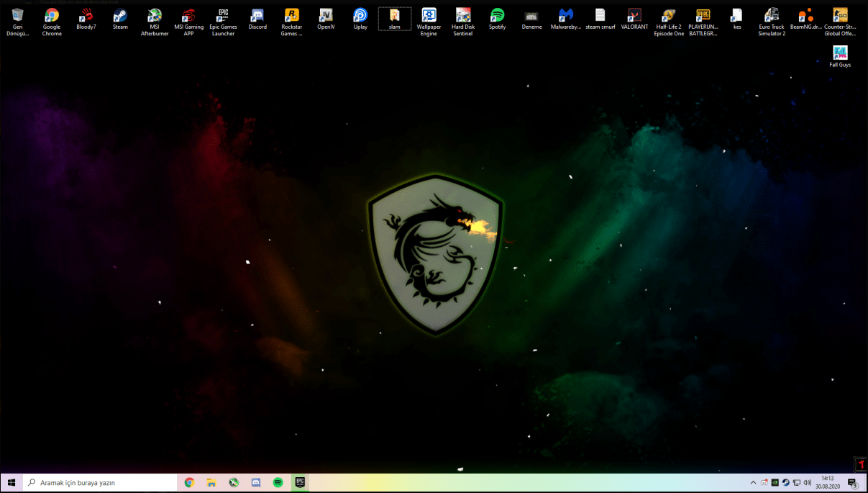Click the Aramak için buraya yazın search box

[101, 483]
